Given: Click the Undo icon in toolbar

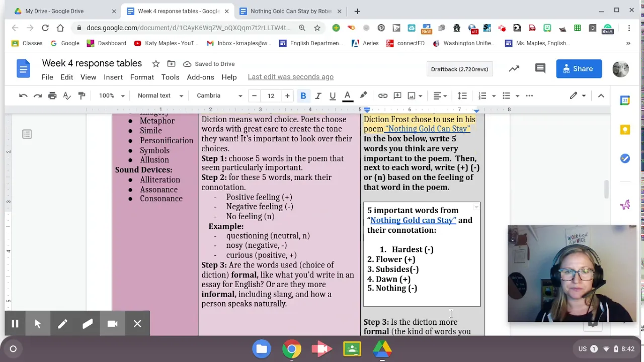Looking at the screenshot, I should click(x=23, y=96).
